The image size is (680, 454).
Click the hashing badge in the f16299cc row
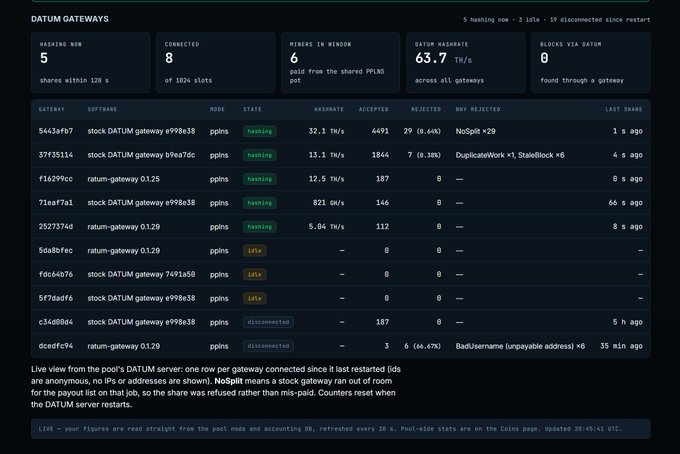click(x=260, y=179)
